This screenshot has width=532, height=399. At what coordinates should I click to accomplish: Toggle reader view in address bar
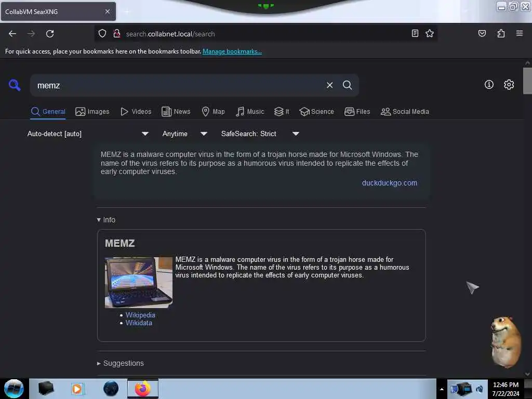415,33
